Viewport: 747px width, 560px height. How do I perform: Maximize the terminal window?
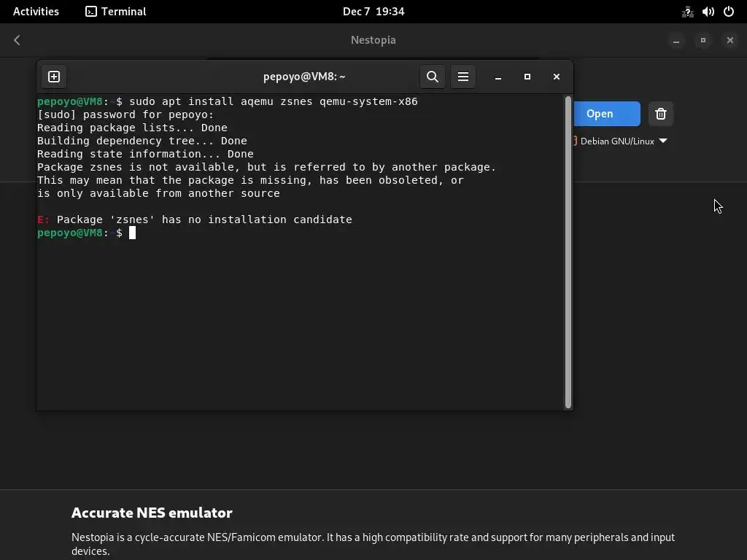tap(527, 77)
